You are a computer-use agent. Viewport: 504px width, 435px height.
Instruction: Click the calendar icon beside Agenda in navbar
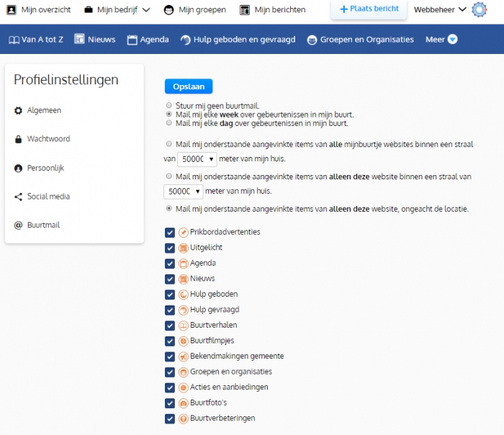coord(132,40)
